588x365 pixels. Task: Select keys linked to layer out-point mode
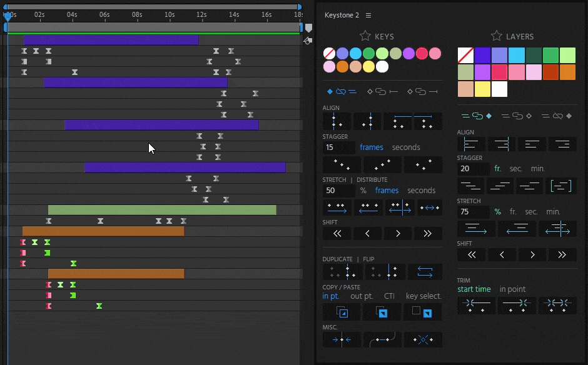pos(423,92)
